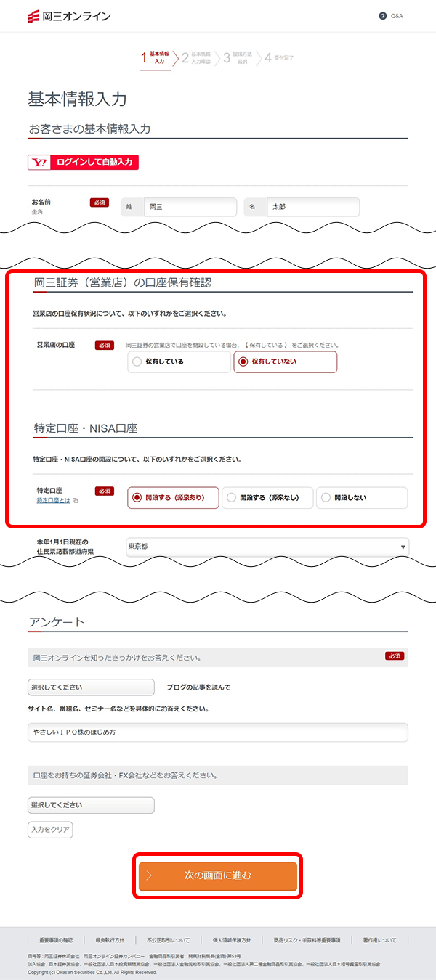Open the 著作権について footer link
This screenshot has height=980, width=436.
[x=379, y=940]
